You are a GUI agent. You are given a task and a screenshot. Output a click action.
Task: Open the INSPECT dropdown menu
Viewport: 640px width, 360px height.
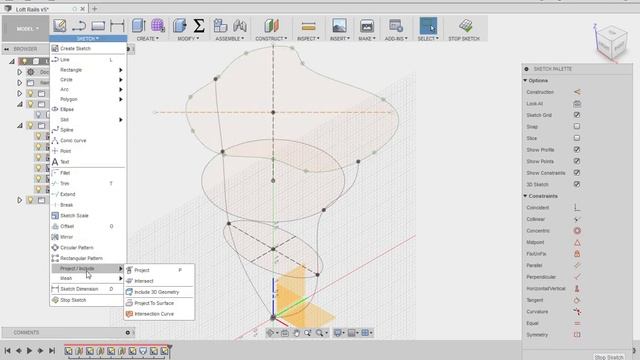pos(308,38)
